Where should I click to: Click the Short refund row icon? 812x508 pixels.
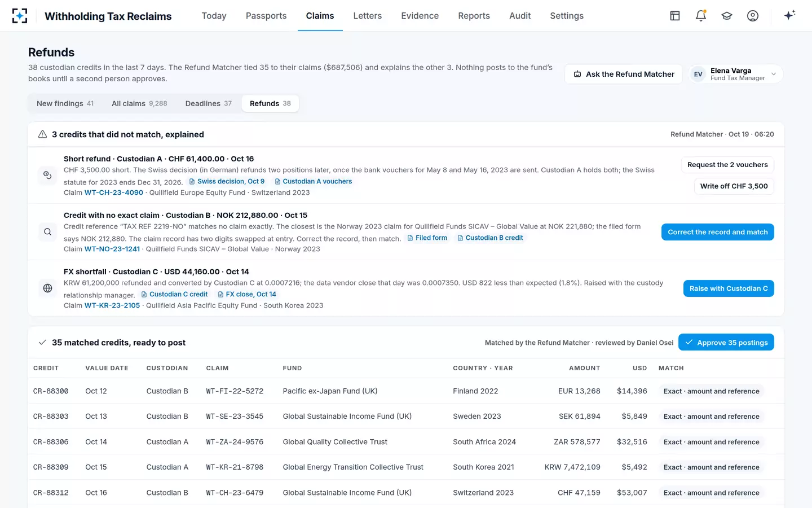point(48,175)
